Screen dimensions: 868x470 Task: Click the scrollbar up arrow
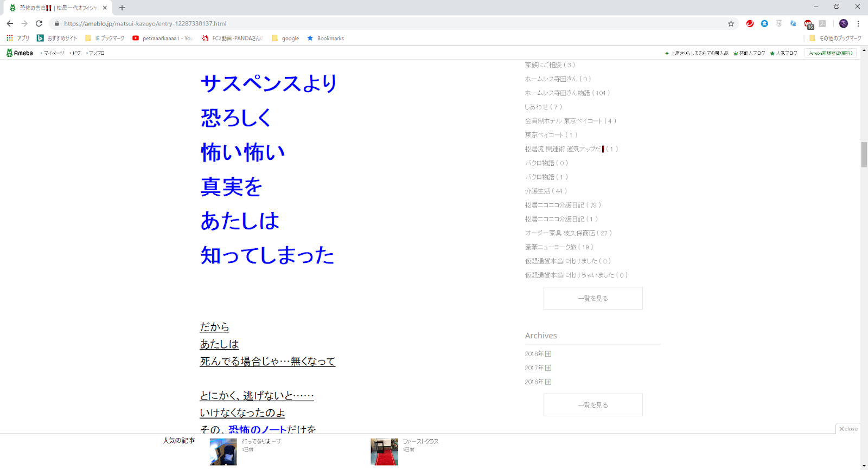pyautogui.click(x=864, y=50)
